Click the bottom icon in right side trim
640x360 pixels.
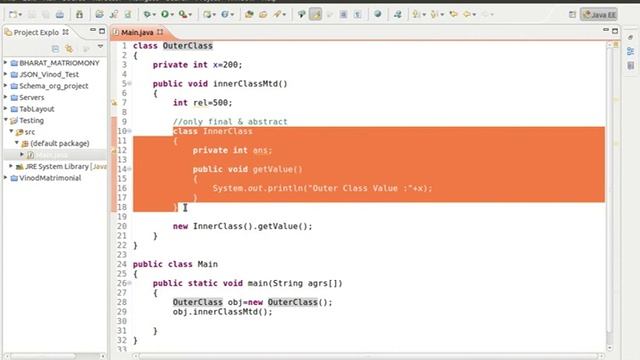pyautogui.click(x=631, y=65)
